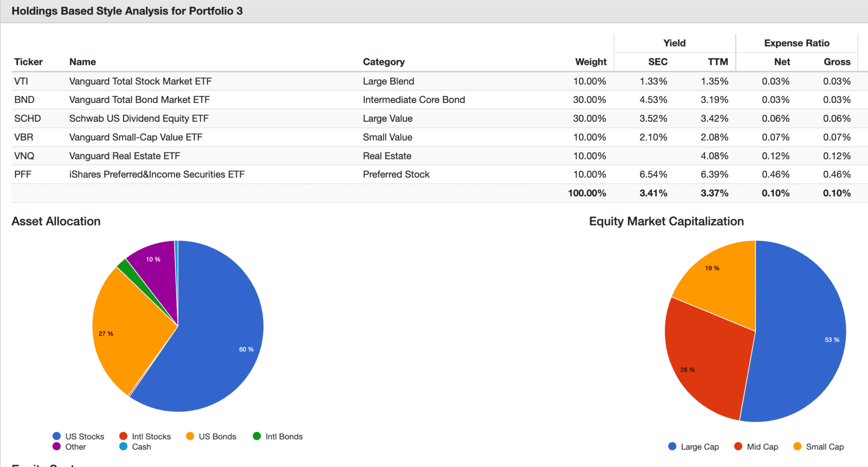Viewport: 868px width, 467px height.
Task: Select the Asset Allocation section heading
Action: coord(56,221)
